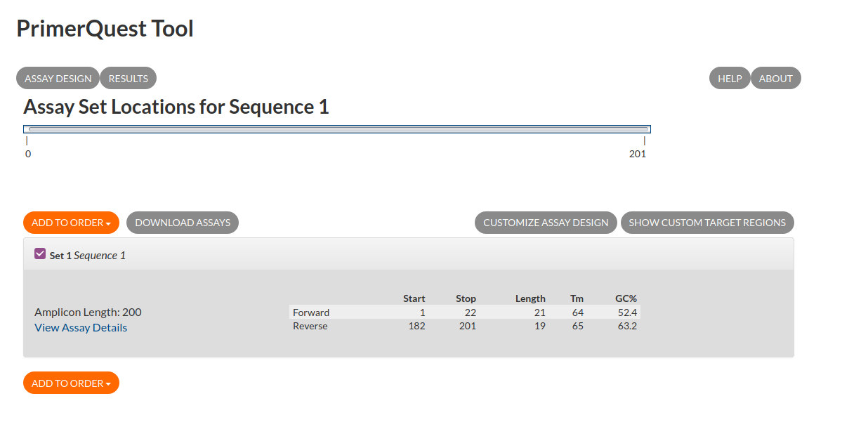Image resolution: width=868 pixels, height=441 pixels.
Task: Open the View Assay Details link
Action: tap(81, 328)
